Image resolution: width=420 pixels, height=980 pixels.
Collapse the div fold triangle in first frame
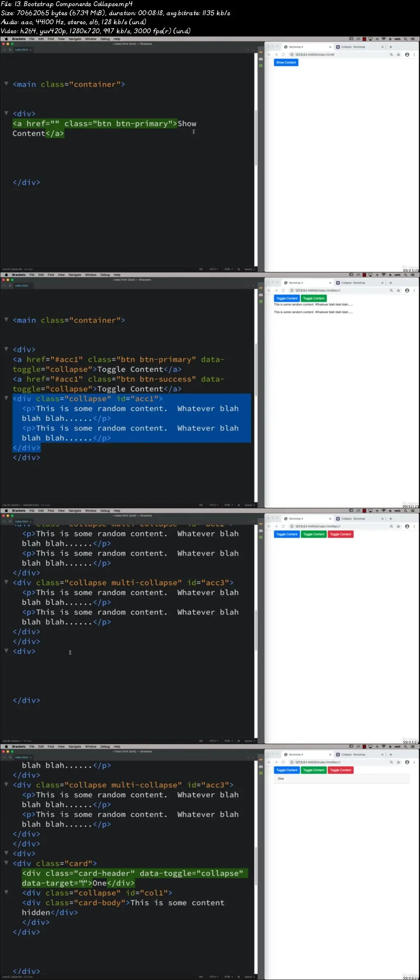click(x=6, y=113)
